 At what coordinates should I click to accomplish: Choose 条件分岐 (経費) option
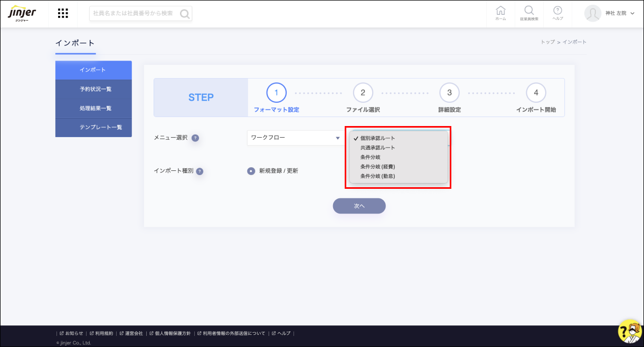[377, 167]
